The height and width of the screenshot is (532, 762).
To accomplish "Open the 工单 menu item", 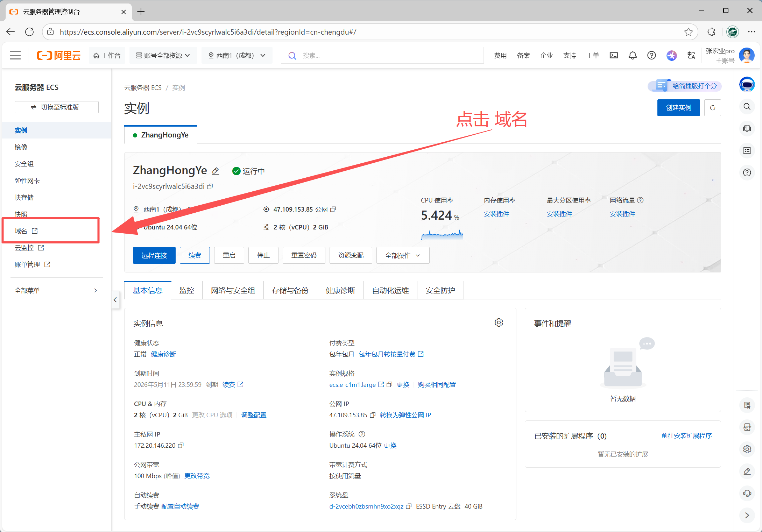I will (593, 55).
